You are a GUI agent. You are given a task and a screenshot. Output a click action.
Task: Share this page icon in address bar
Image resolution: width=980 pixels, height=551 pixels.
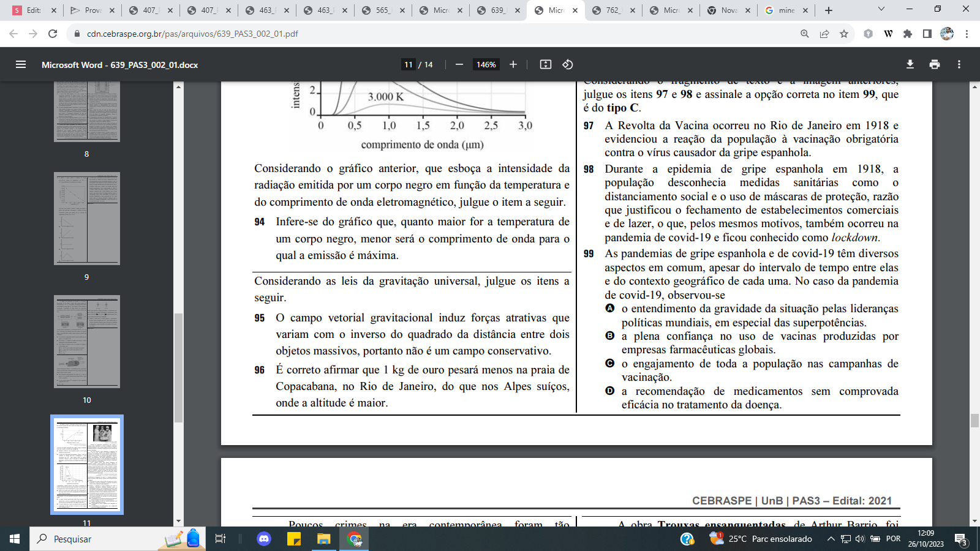824,34
